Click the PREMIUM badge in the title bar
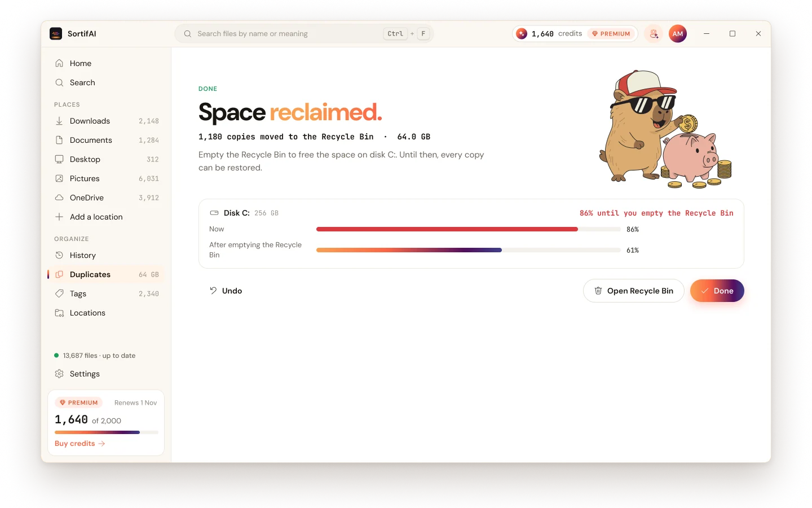Screen dimensions: 812x508 pyautogui.click(x=611, y=34)
